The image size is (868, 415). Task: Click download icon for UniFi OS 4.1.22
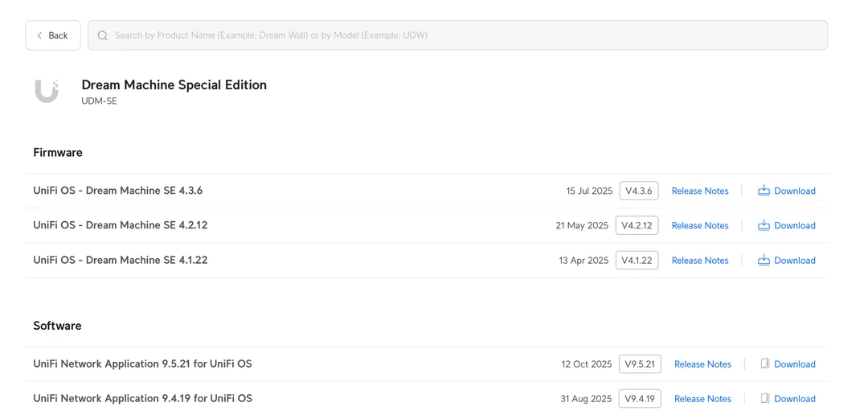[764, 261]
